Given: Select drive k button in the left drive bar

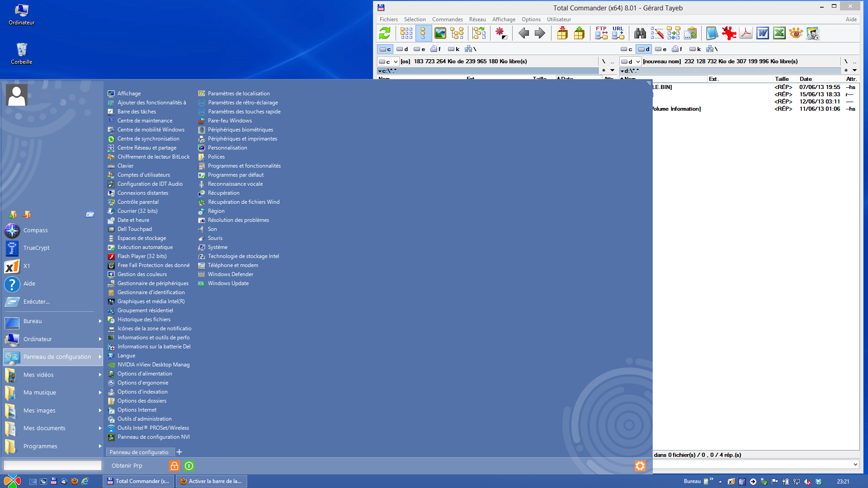Looking at the screenshot, I should click(x=454, y=49).
